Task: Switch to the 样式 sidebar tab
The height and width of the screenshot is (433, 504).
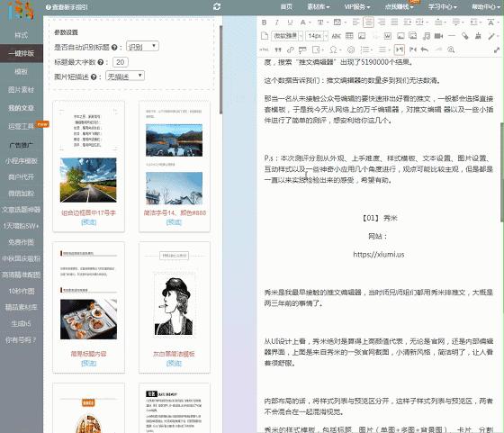Action: [x=22, y=35]
